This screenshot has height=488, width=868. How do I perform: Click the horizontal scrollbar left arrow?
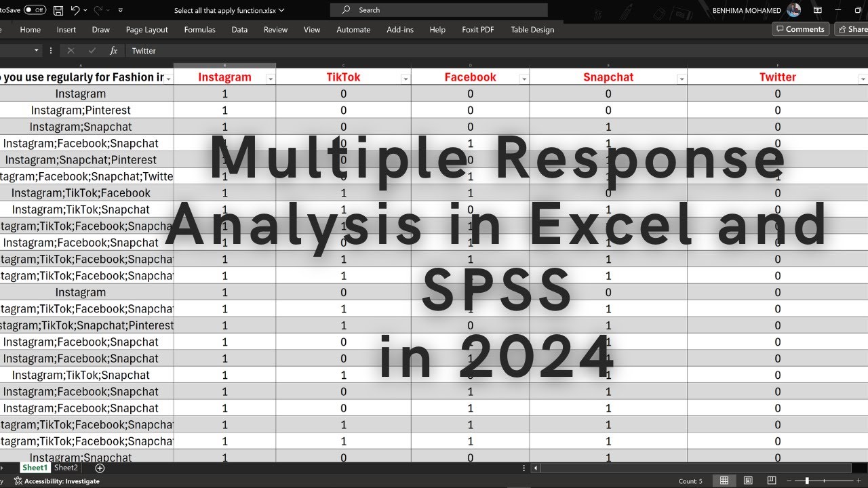tap(536, 468)
